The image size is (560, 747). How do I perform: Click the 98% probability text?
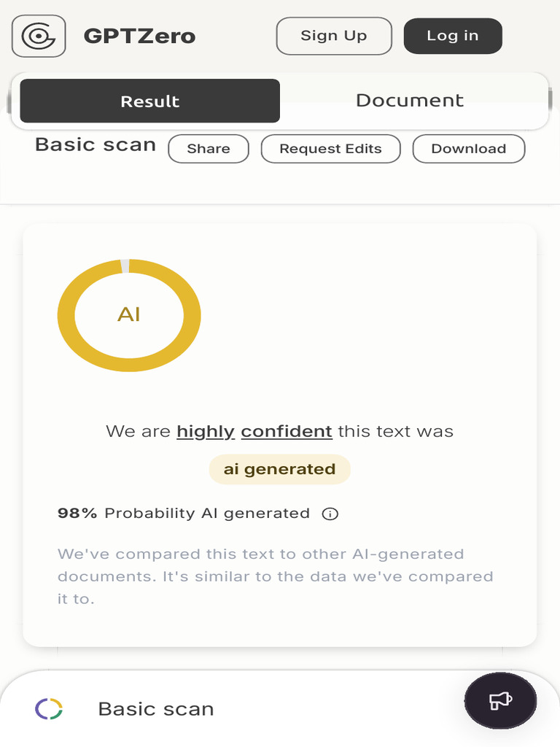click(x=77, y=514)
